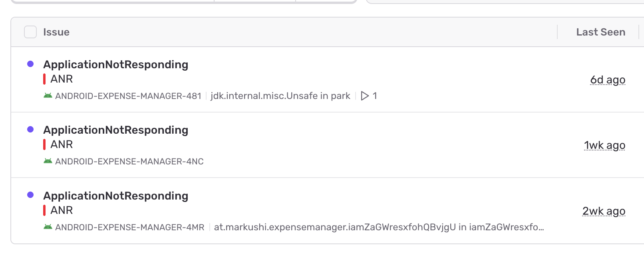The image size is (644, 265).
Task: Open the replay play icon in issue 481
Action: pyautogui.click(x=365, y=96)
